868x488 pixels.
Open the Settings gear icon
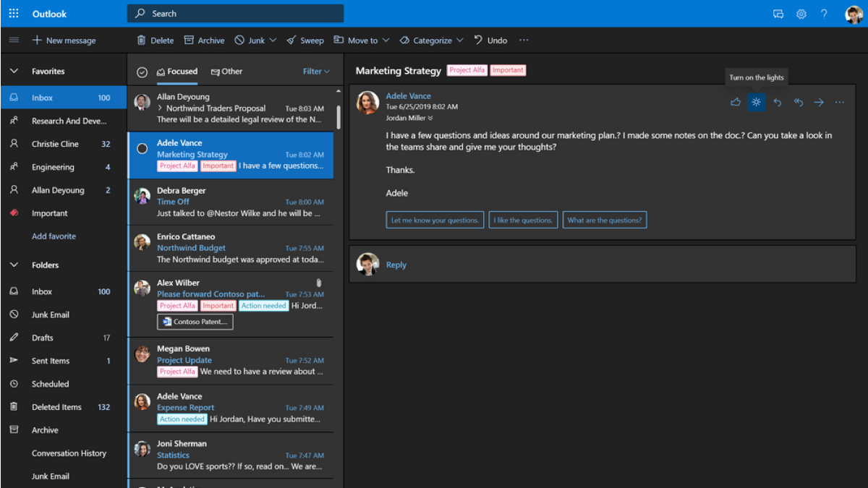coord(801,14)
